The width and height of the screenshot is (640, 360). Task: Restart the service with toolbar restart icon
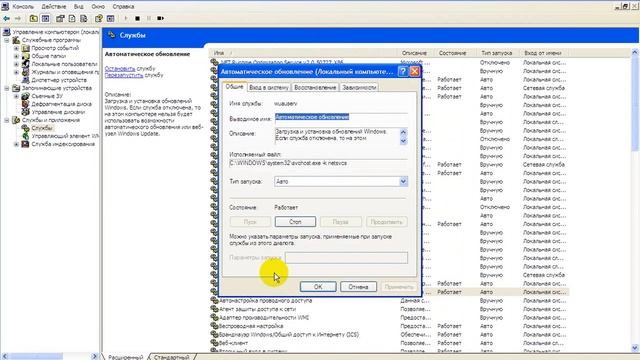[160, 18]
